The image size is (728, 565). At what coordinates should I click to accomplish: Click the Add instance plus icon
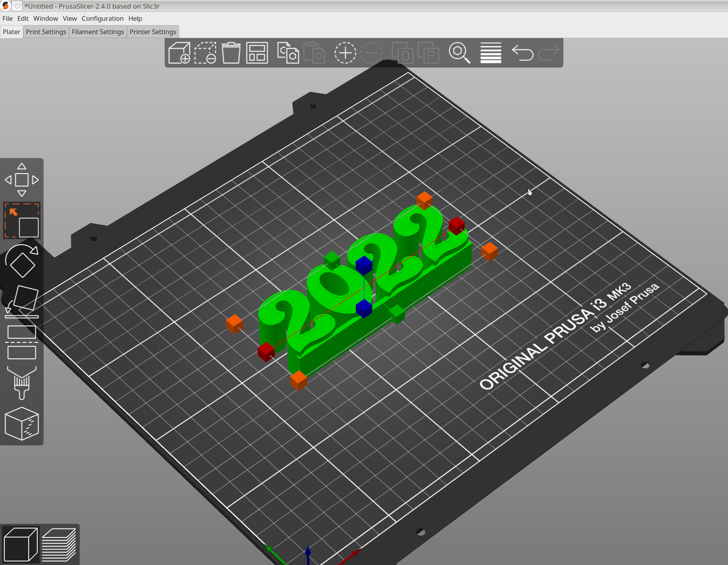pyautogui.click(x=345, y=53)
